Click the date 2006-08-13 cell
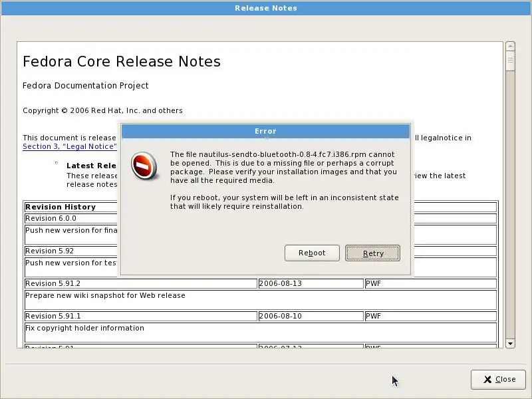Viewport: 532px width, 399px height. tap(311, 283)
